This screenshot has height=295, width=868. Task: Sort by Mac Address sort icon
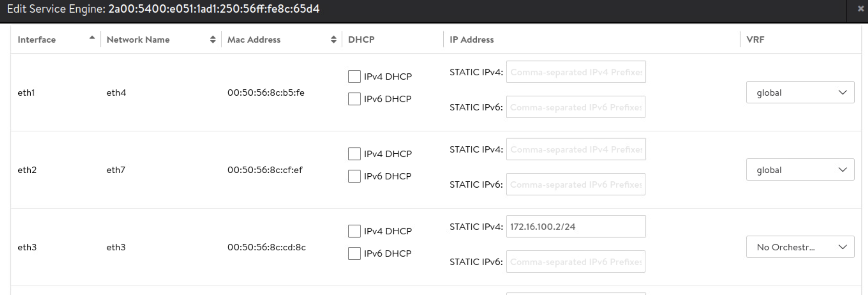tap(333, 39)
